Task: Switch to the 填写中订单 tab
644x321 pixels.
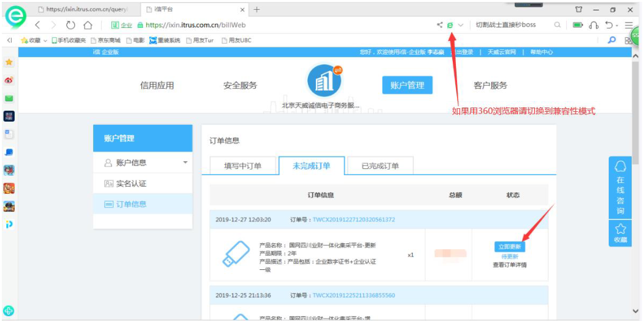Action: coord(243,166)
